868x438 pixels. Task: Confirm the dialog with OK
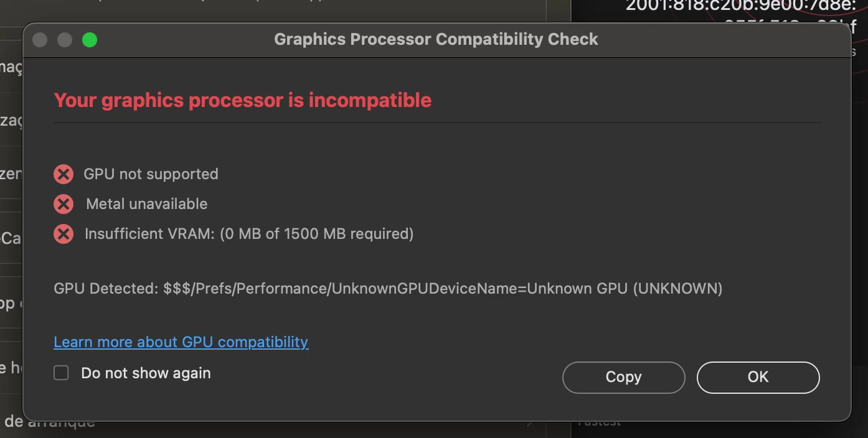point(758,377)
